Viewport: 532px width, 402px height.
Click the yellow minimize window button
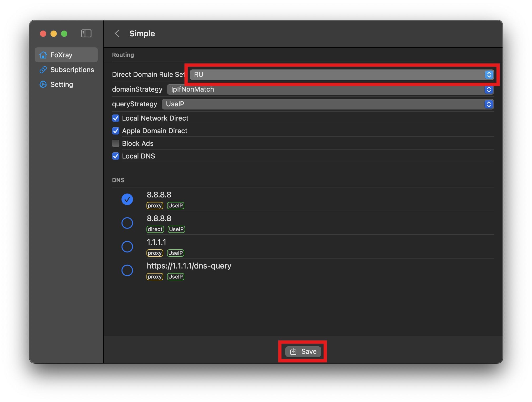pos(54,34)
